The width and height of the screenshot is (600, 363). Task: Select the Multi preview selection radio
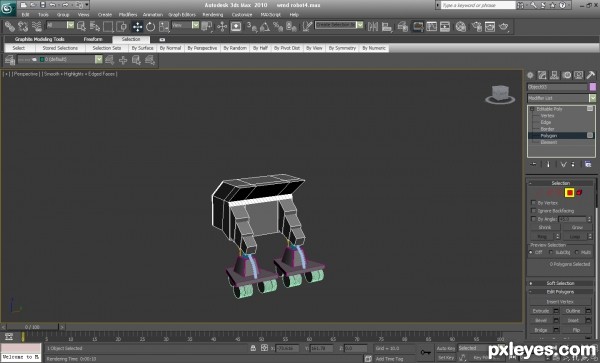pos(577,252)
